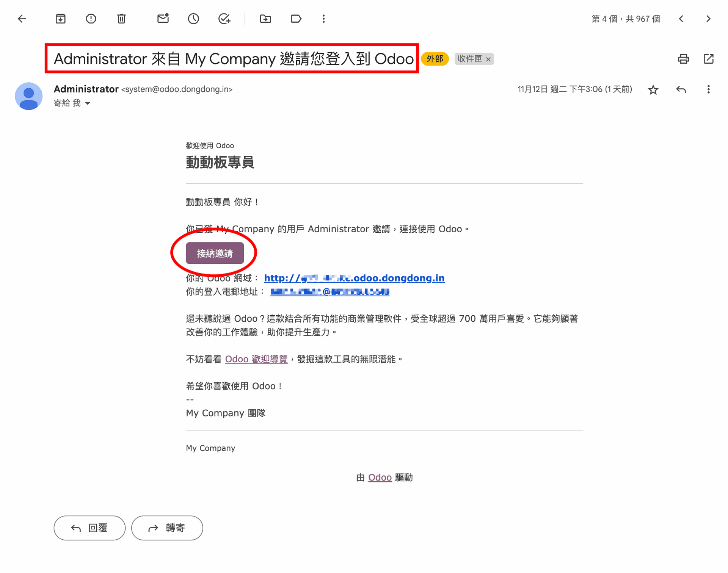Screen dimensions: 728x573
Task: Snooze this email with clock icon
Action: 193,19
